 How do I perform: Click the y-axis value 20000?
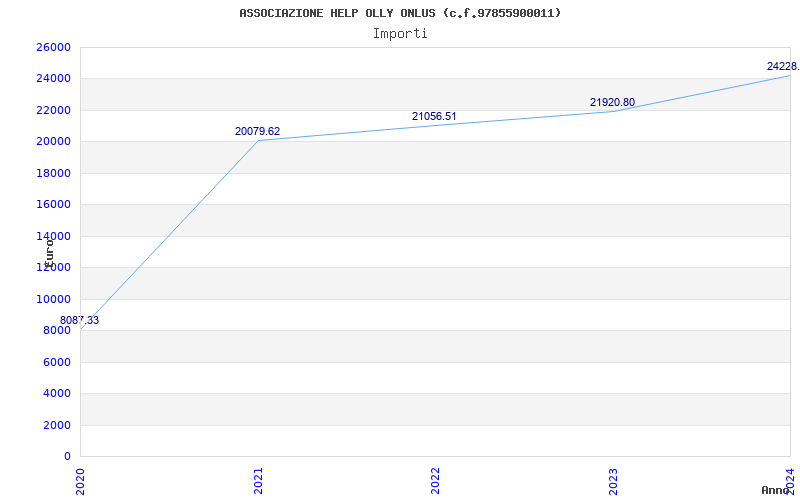click(53, 141)
